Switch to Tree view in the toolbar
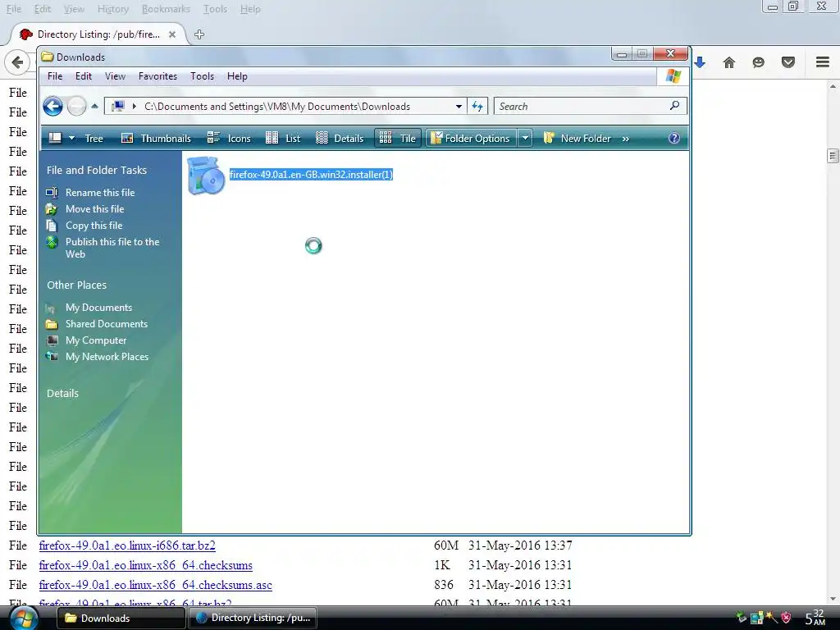840x630 pixels. [x=94, y=138]
